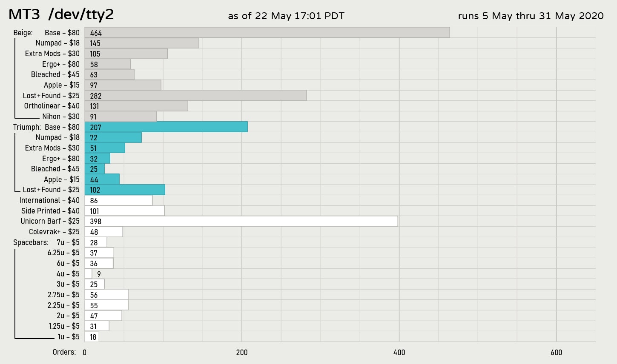
Task: Select the "1u – $5" spacebar label
Action: coord(69,337)
